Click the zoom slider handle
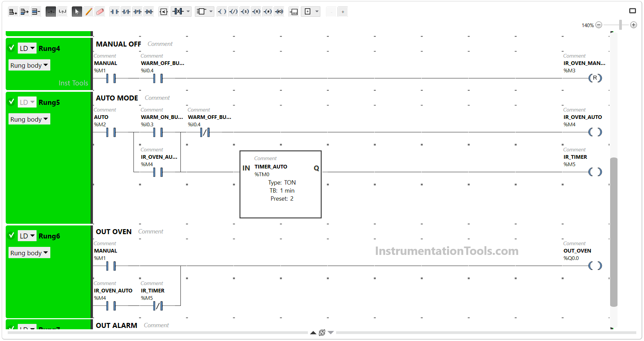This screenshot has width=644, height=341. 621,25
